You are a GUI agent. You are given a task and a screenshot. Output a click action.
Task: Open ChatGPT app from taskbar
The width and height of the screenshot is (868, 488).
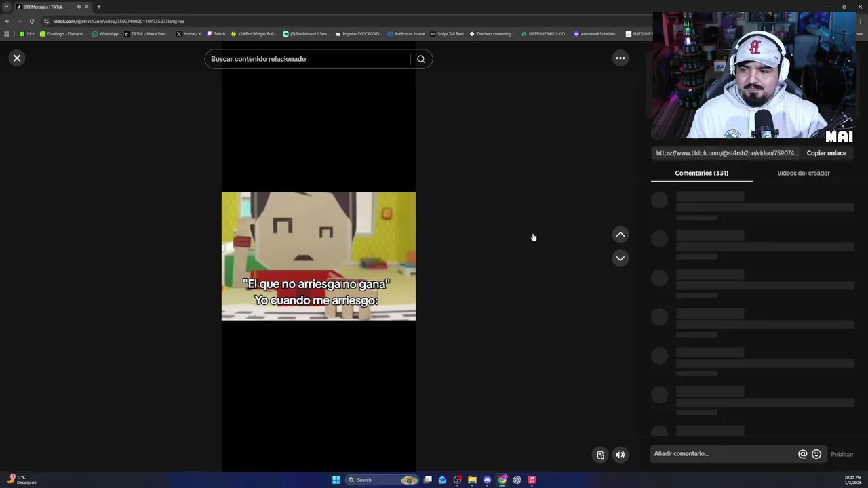[517, 480]
